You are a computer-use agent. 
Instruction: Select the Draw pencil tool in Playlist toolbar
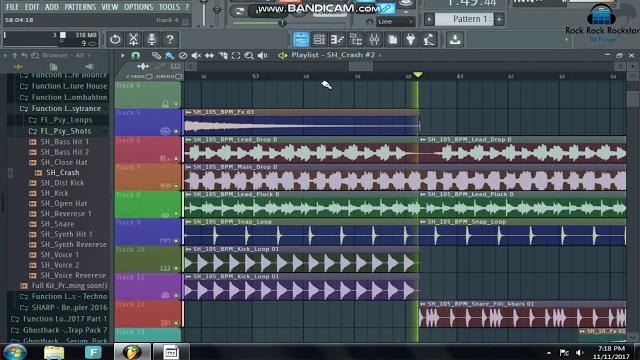[x=156, y=56]
